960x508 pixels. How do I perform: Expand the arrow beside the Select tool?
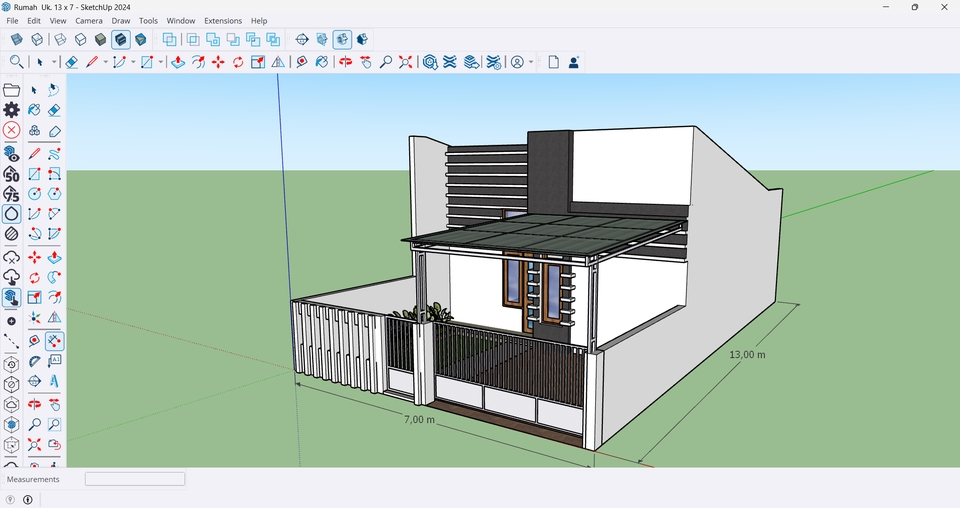tap(54, 62)
